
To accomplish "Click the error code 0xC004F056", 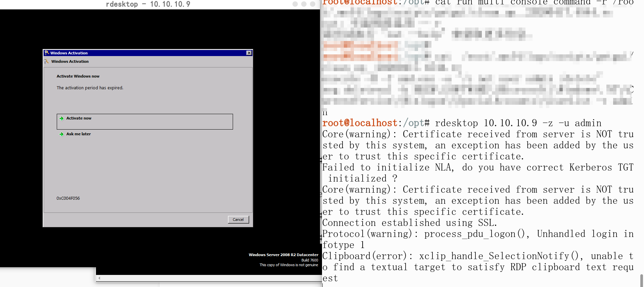I will tap(68, 198).
